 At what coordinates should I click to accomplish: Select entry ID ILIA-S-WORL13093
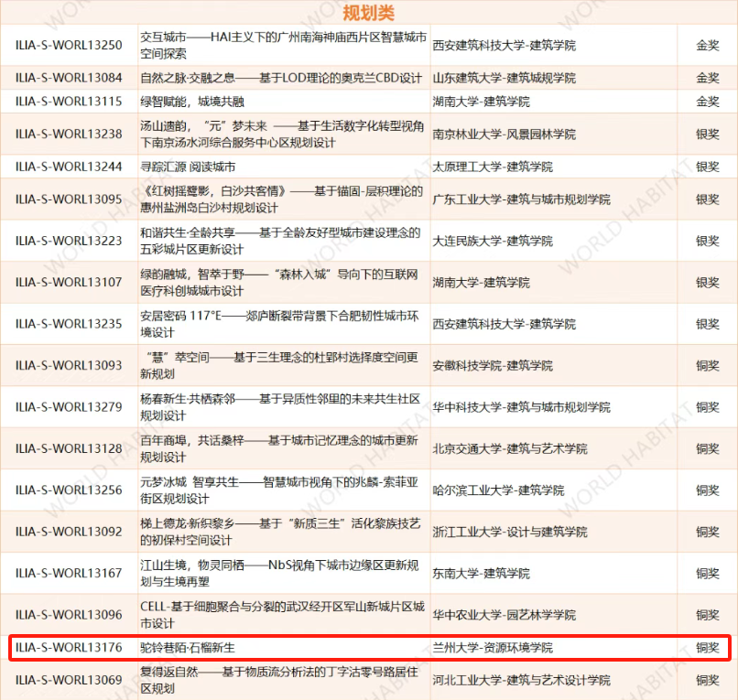(x=69, y=365)
